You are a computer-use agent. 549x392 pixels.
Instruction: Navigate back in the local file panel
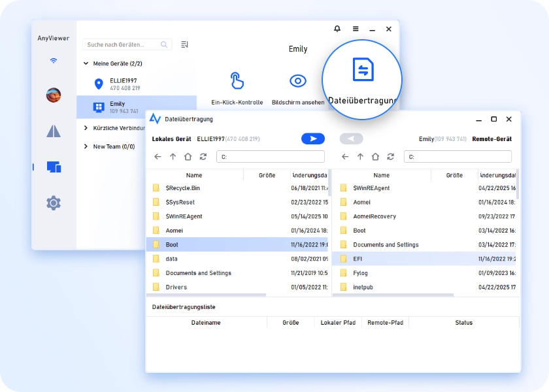[x=158, y=157]
